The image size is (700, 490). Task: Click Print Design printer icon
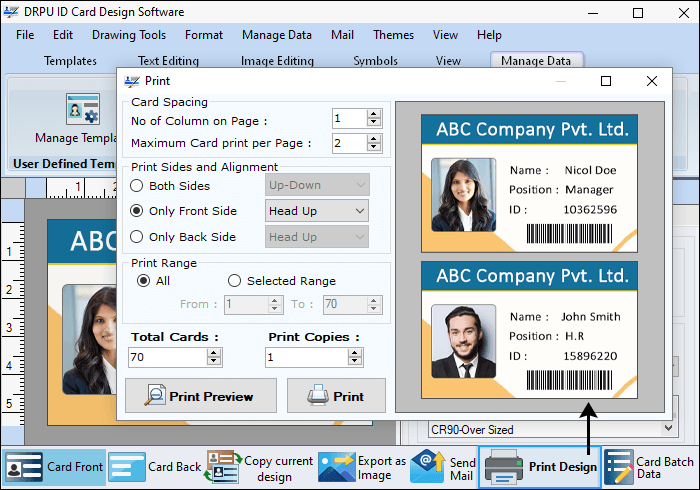tap(504, 467)
